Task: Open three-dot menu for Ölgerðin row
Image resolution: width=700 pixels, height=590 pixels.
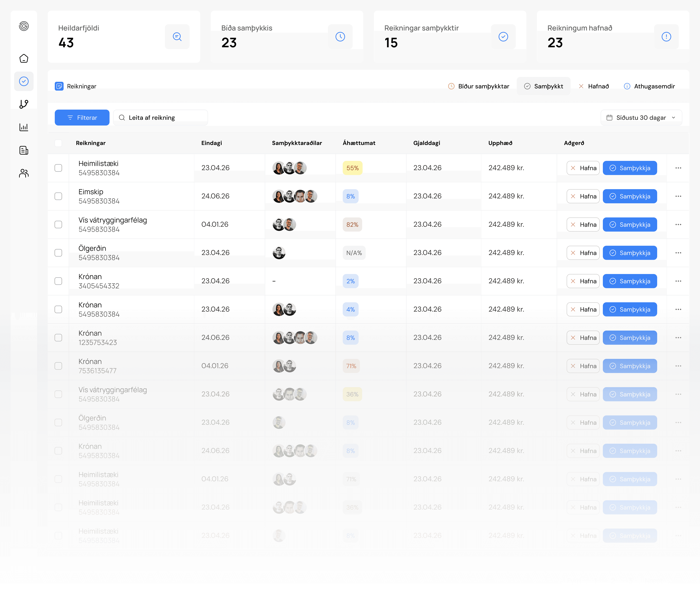Action: click(678, 253)
